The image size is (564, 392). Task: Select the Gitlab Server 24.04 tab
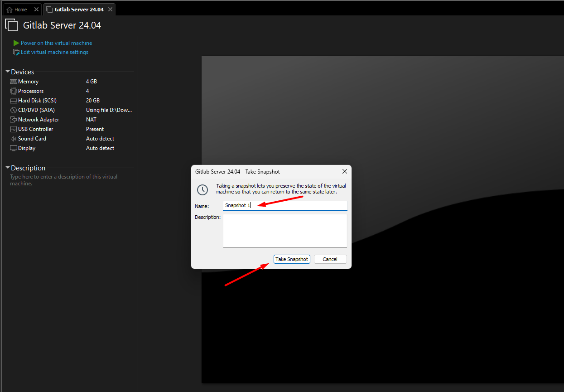coord(77,10)
